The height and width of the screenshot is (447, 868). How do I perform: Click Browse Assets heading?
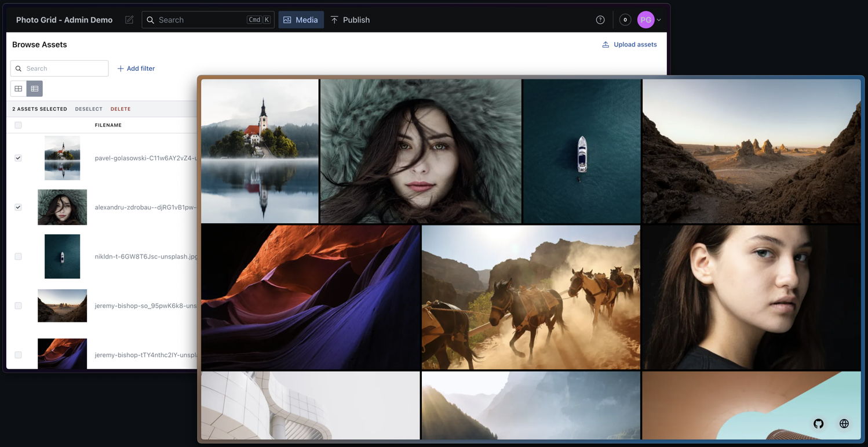pyautogui.click(x=39, y=45)
